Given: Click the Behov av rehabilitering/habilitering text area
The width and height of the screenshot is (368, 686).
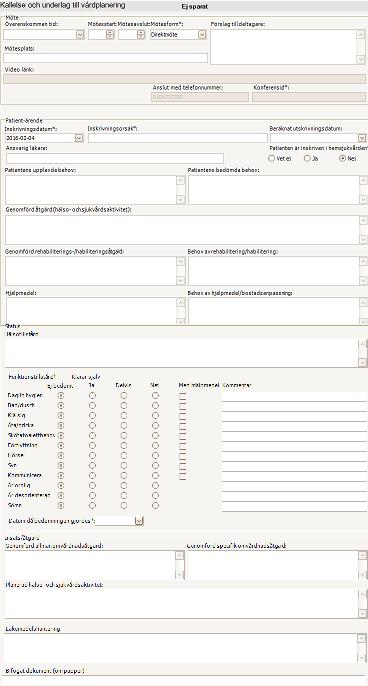Looking at the screenshot, I should (x=273, y=271).
